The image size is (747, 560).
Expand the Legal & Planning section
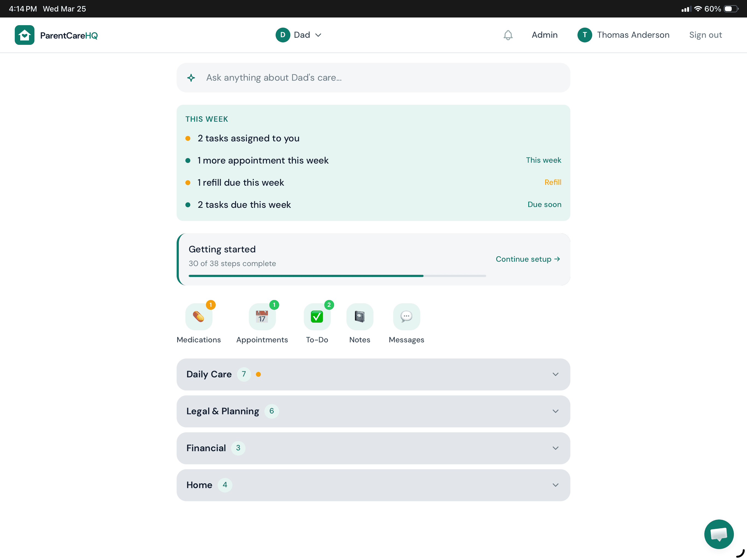(373, 411)
